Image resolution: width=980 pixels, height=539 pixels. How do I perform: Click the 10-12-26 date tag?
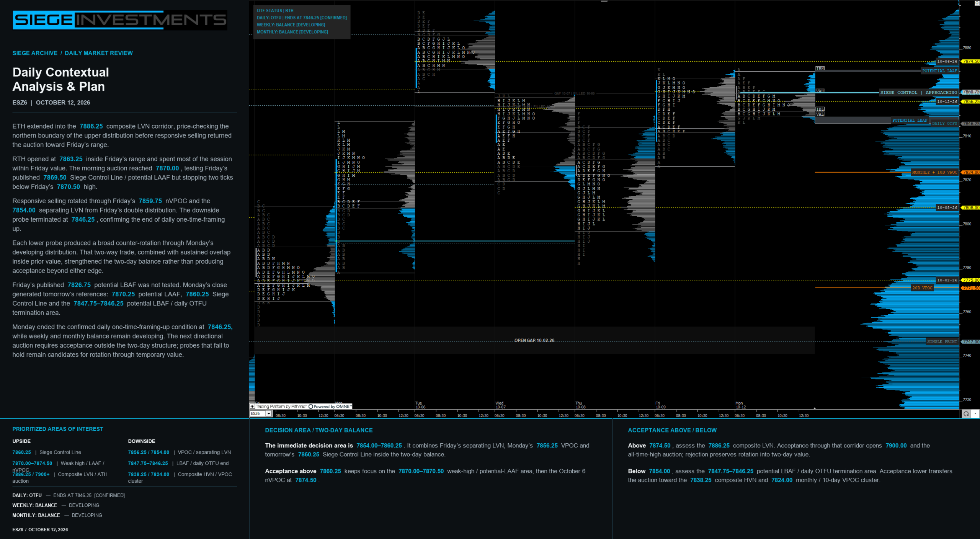point(947,101)
